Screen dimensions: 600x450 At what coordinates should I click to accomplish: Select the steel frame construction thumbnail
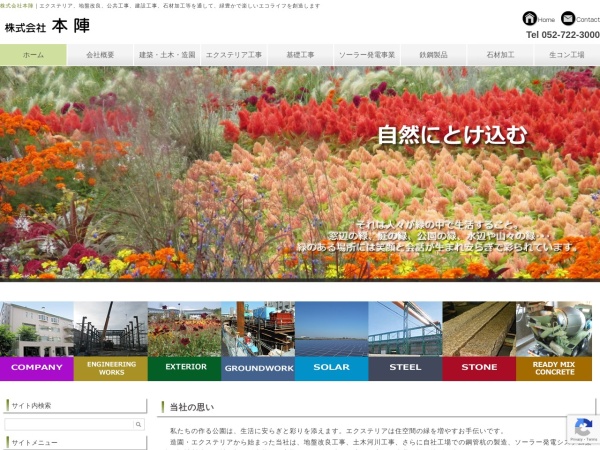click(x=111, y=329)
